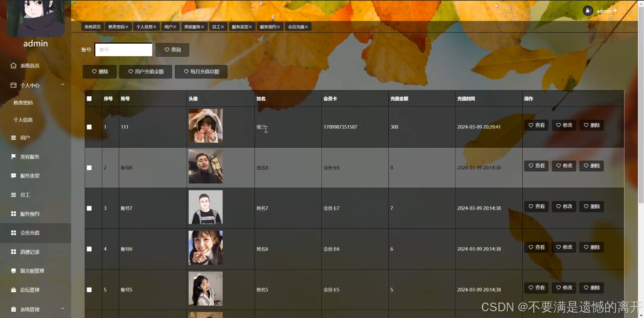644x318 pixels.
Task: Click the 充值时间 value 2024-03-09 20:29:41
Action: point(479,127)
